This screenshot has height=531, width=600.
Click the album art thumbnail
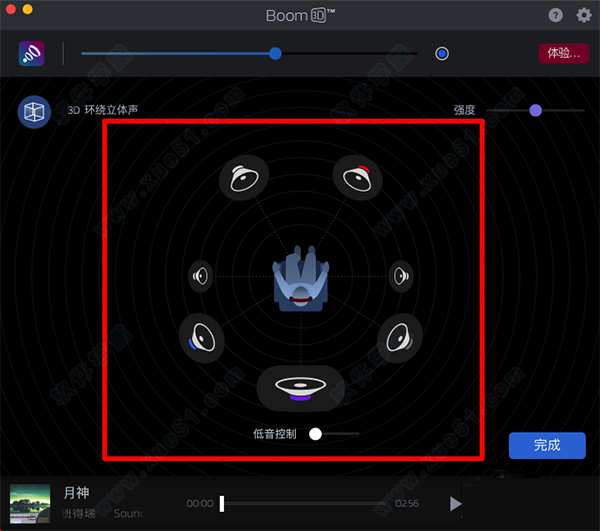(x=30, y=503)
